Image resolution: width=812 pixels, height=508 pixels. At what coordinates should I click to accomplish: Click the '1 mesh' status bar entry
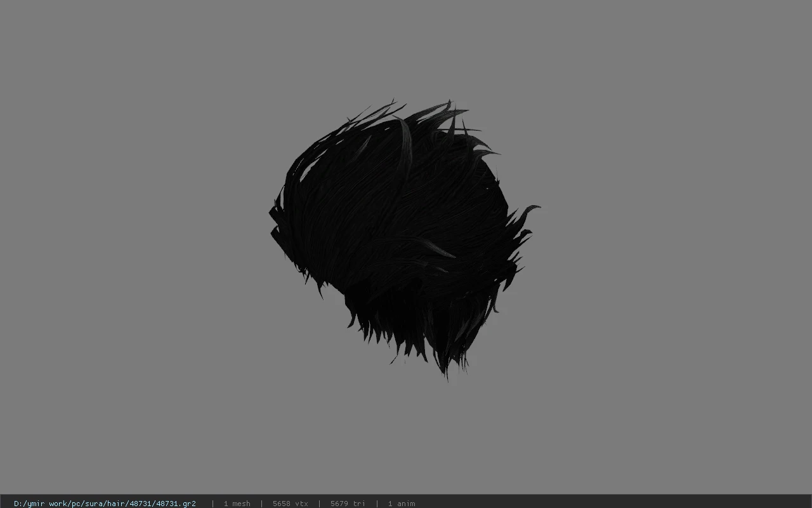(x=237, y=504)
